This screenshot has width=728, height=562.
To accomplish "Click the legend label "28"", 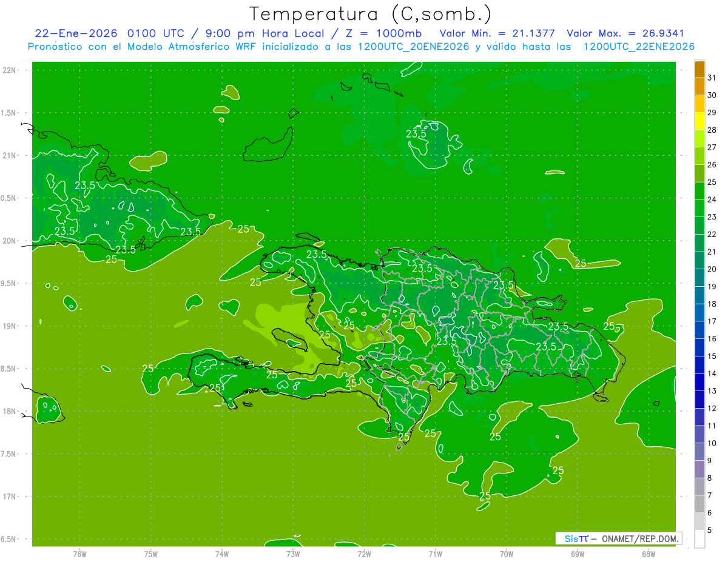I will 712,130.
